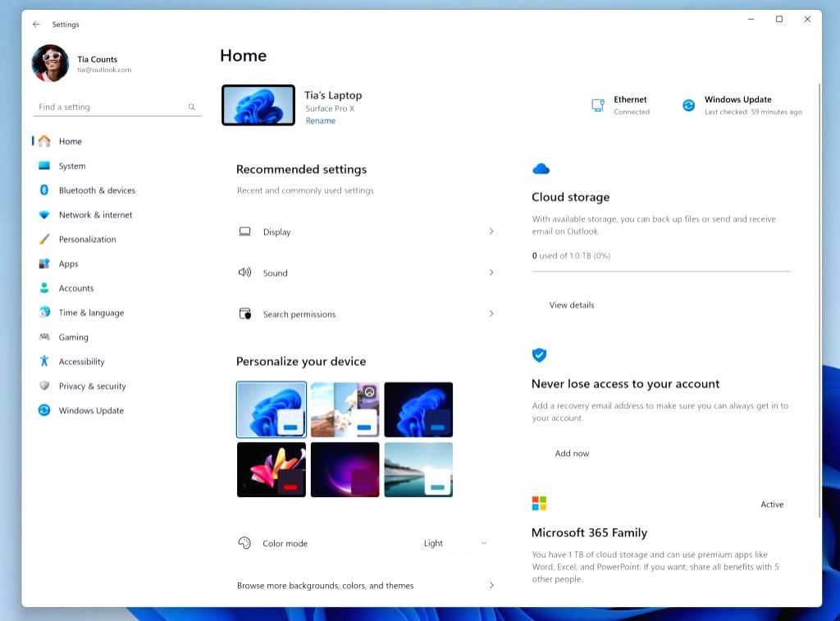Viewport: 840px width, 621px height.
Task: Open Windows Update last checked status
Action: click(x=742, y=105)
